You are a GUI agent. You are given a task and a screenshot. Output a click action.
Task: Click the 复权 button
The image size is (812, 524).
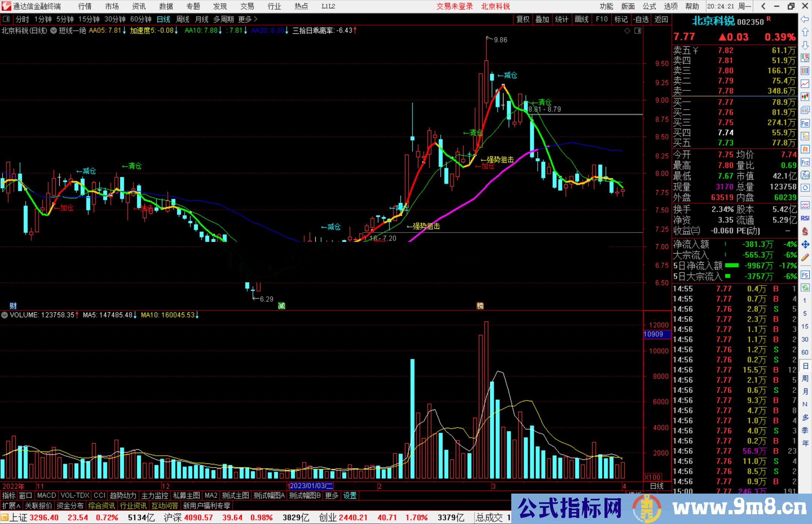[523, 19]
